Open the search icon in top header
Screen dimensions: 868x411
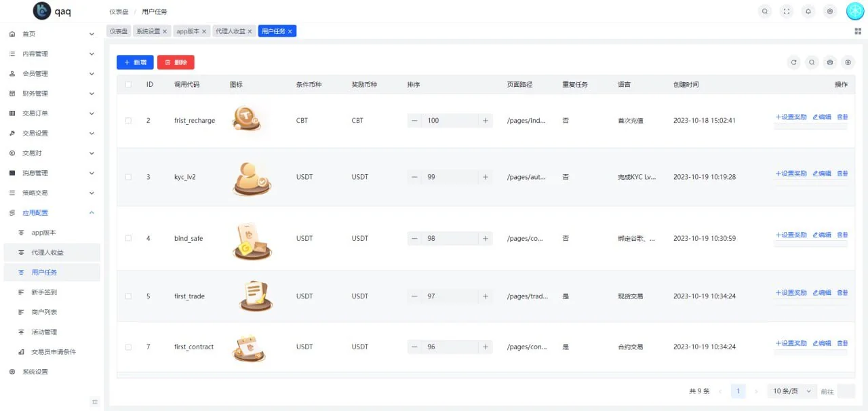click(x=765, y=11)
